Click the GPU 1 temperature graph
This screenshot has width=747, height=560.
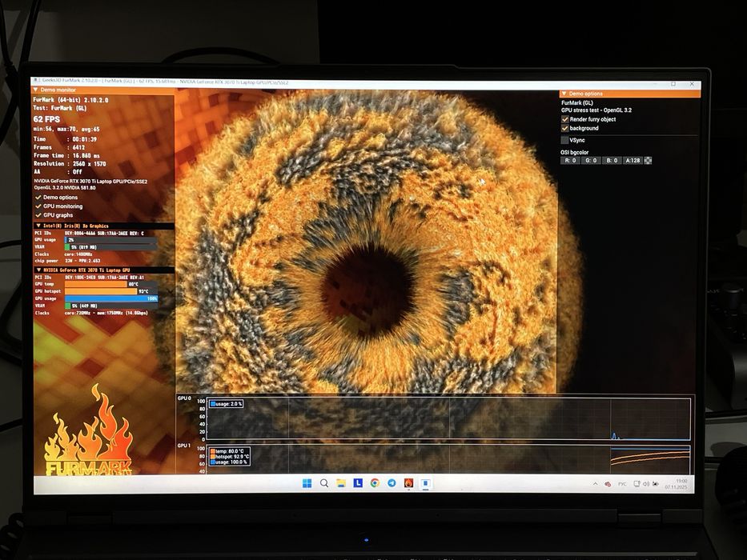tap(448, 459)
